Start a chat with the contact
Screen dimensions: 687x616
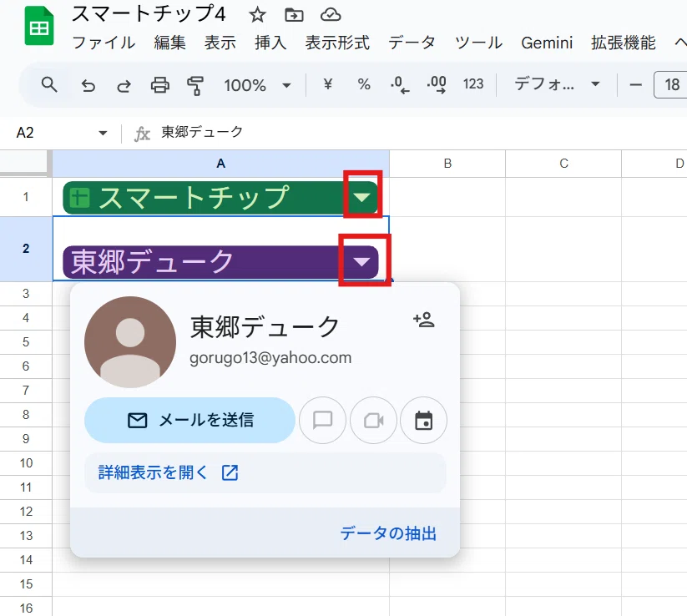(x=322, y=420)
